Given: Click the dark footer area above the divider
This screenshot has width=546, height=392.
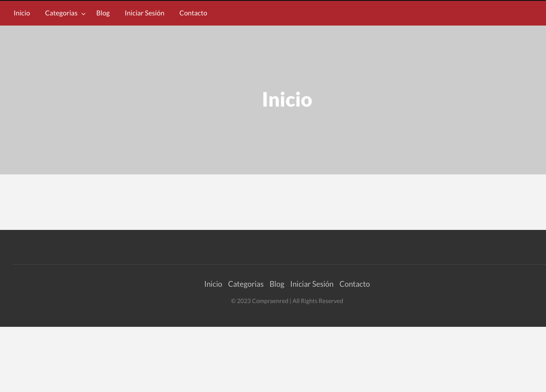Looking at the screenshot, I should coord(273,247).
